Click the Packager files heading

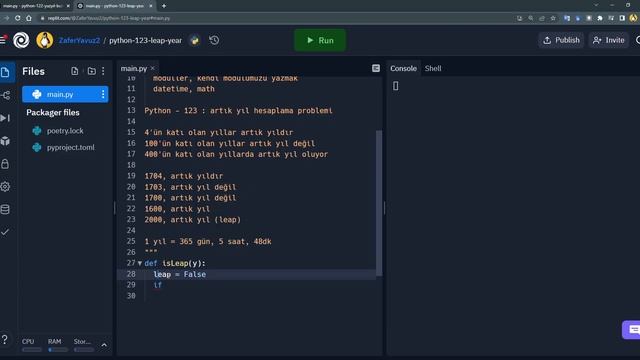53,112
